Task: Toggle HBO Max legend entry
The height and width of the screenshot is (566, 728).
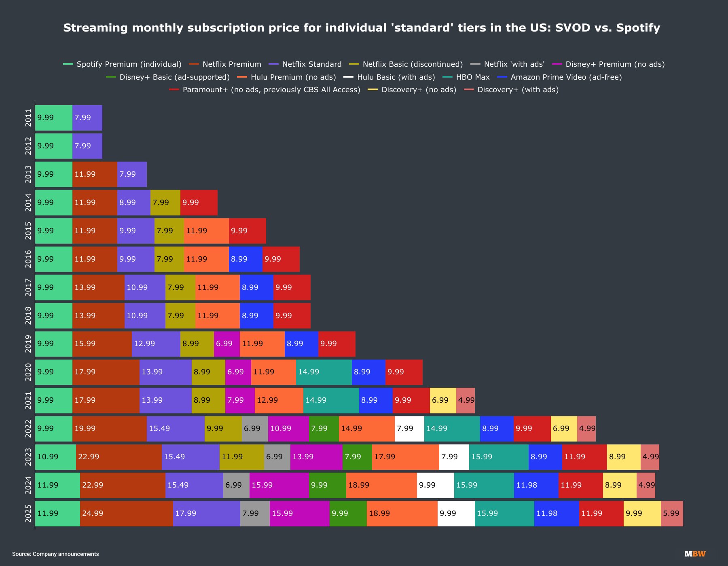Action: (466, 77)
